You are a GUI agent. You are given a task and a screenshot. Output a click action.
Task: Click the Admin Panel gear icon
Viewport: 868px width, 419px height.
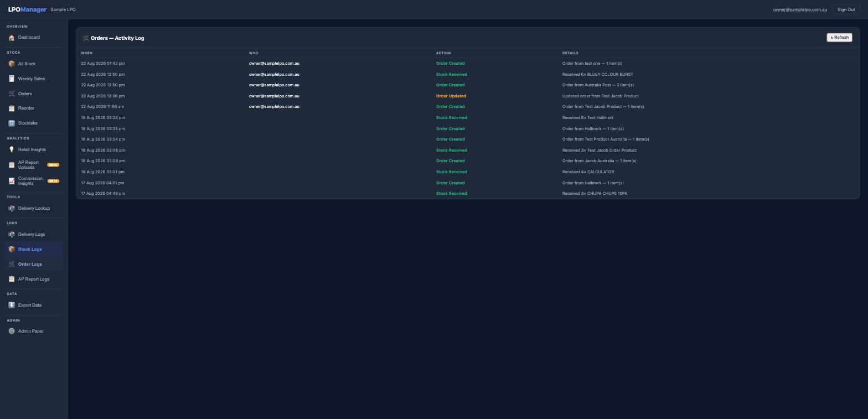pos(12,331)
